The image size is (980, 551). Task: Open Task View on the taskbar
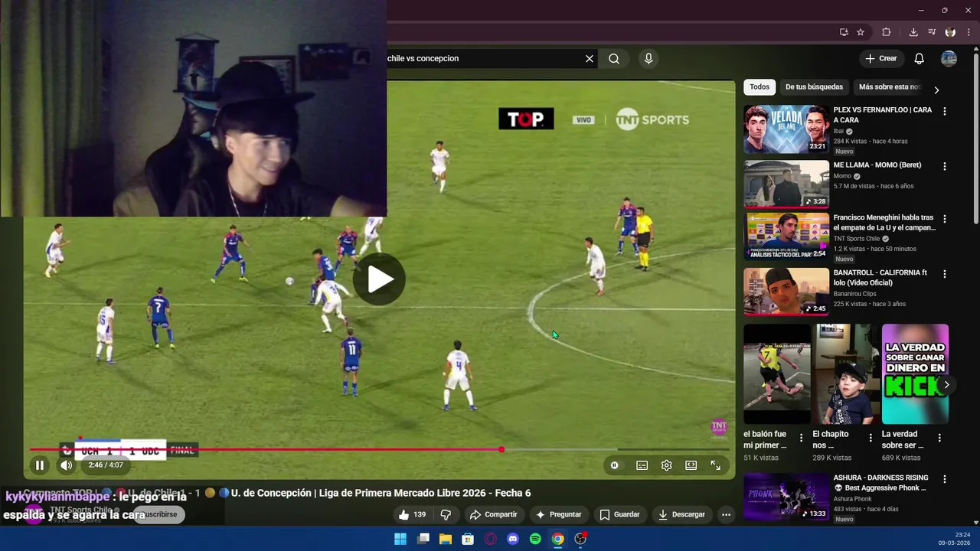click(x=423, y=539)
